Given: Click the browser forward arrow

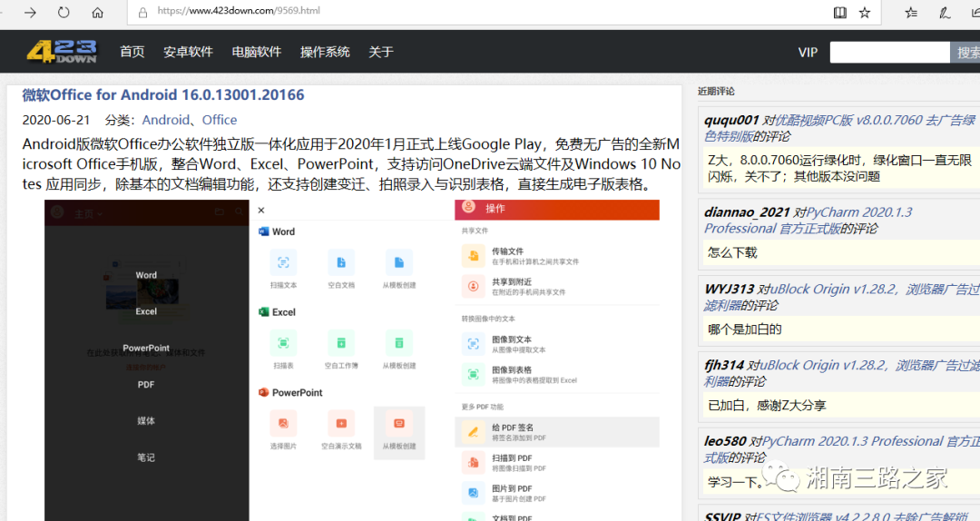Looking at the screenshot, I should pos(30,13).
